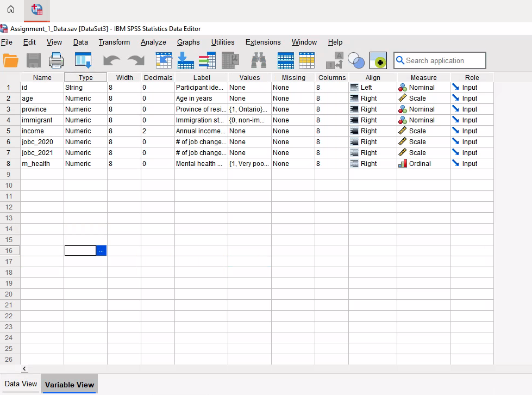Open Use Variable Sets (Venn diagram icon)
This screenshot has width=532, height=395.
356,61
